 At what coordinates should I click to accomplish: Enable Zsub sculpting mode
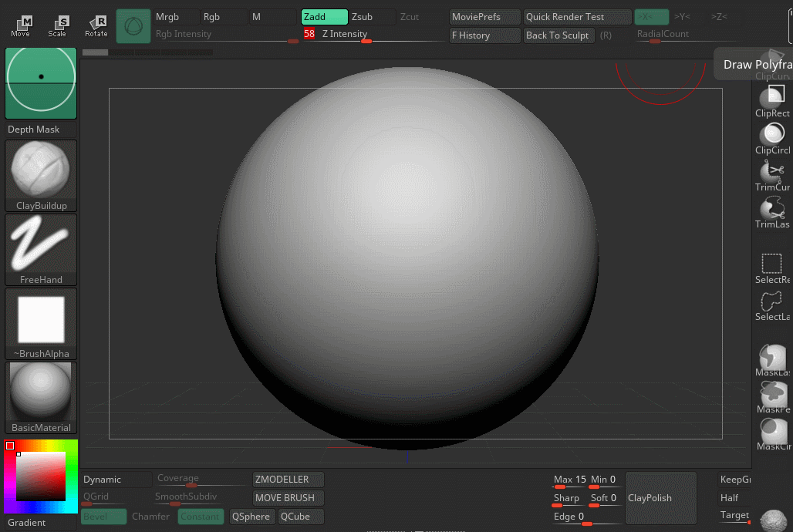click(x=371, y=17)
